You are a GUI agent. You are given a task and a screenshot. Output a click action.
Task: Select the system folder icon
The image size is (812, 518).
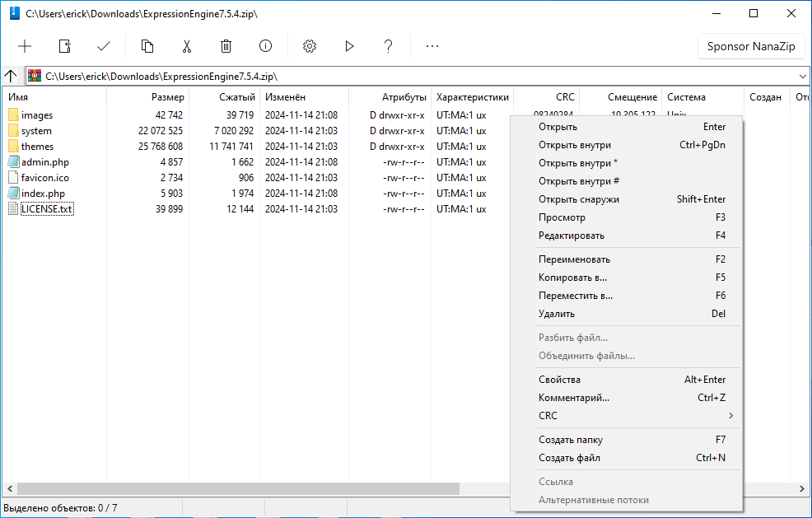point(13,131)
